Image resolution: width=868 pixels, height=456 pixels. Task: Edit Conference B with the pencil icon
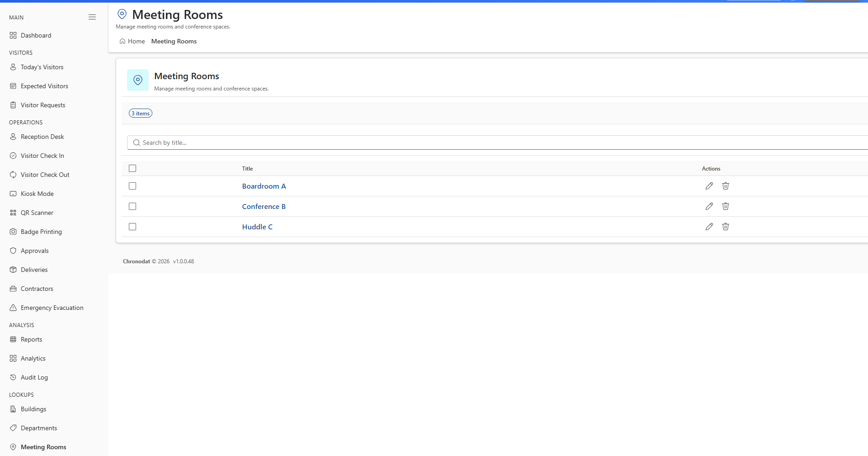point(709,206)
